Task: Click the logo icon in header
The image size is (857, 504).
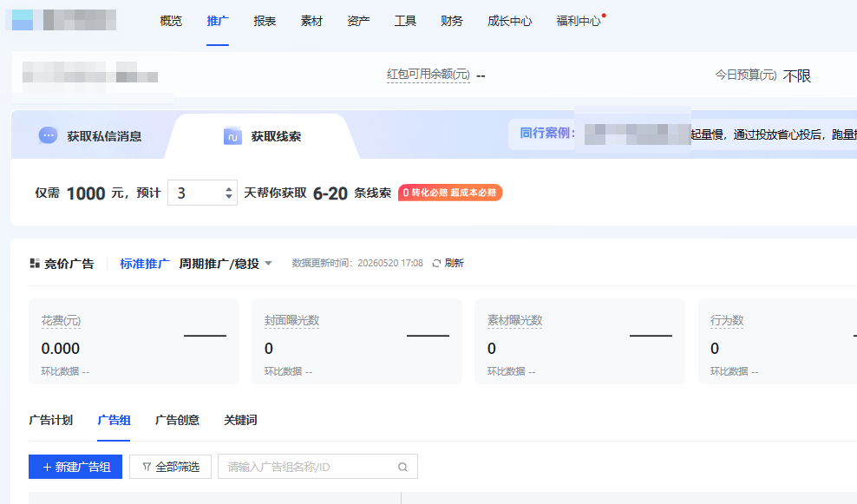Action: pyautogui.click(x=23, y=20)
